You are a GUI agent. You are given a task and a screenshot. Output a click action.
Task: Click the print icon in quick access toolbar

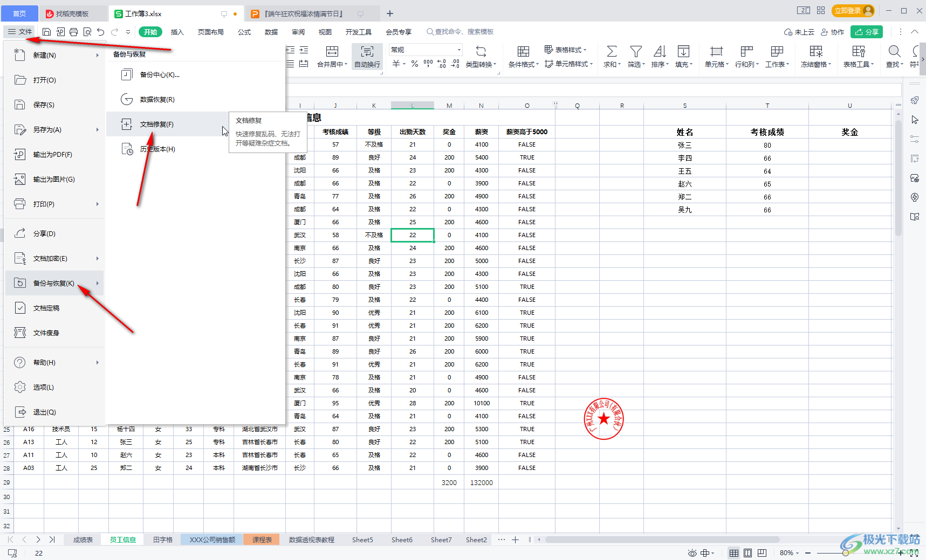(x=74, y=32)
